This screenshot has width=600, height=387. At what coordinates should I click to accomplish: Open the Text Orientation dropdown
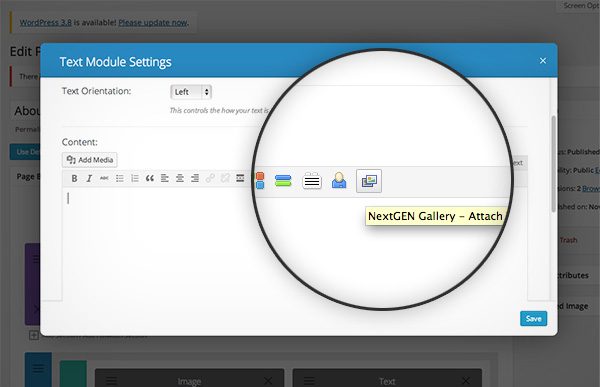click(191, 92)
